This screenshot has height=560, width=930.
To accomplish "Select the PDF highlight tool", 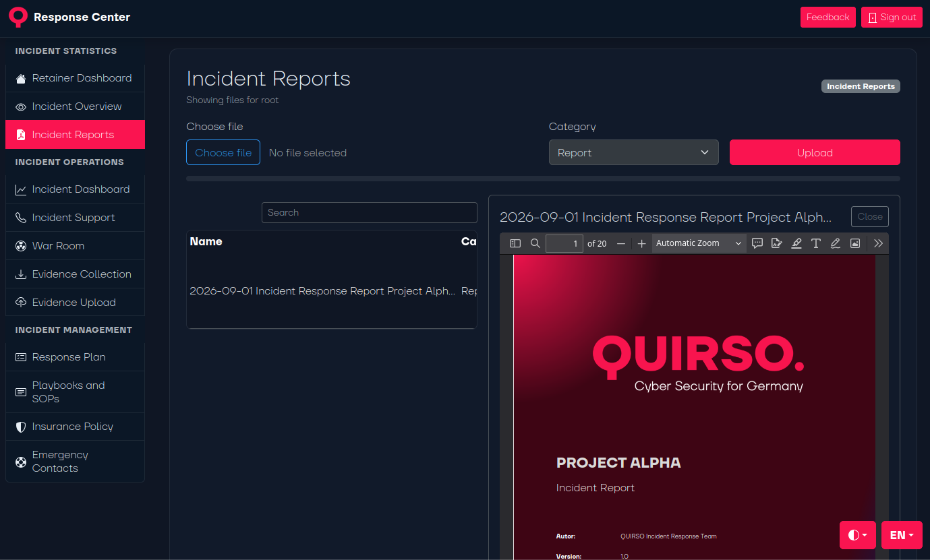I will coord(796,243).
